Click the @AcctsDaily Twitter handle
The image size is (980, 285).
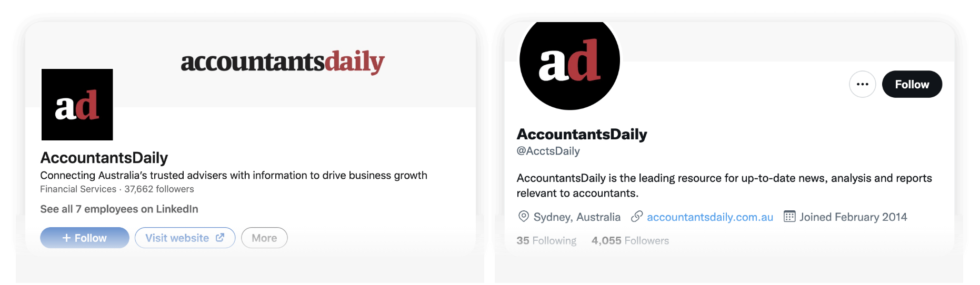(x=548, y=151)
